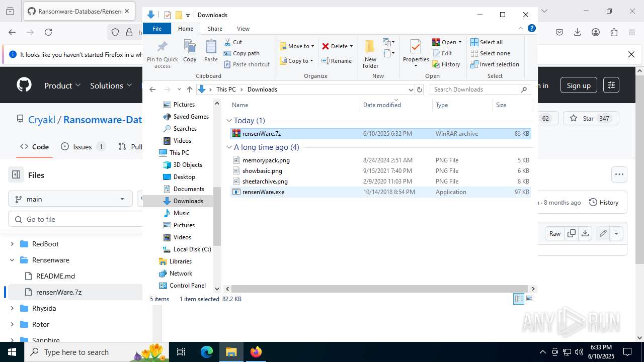This screenshot has height=362, width=644.
Task: Click Invert selection in ribbon
Action: (495, 64)
